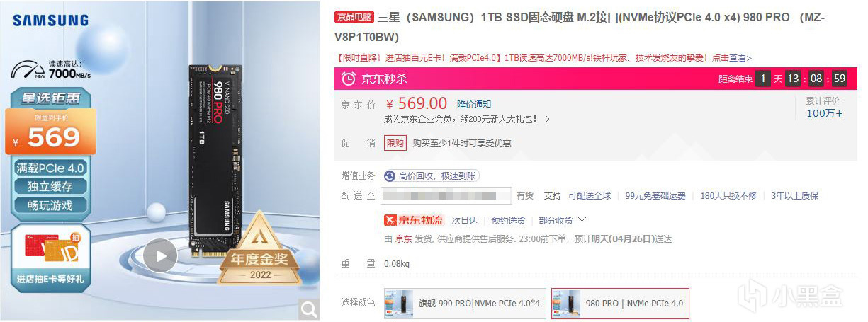
Task: Select the 980 PRO NVMe PCIe 4.0 option
Action: click(620, 303)
